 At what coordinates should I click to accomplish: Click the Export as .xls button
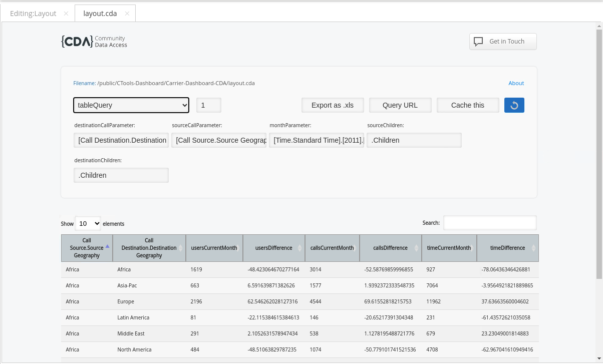[333, 105]
